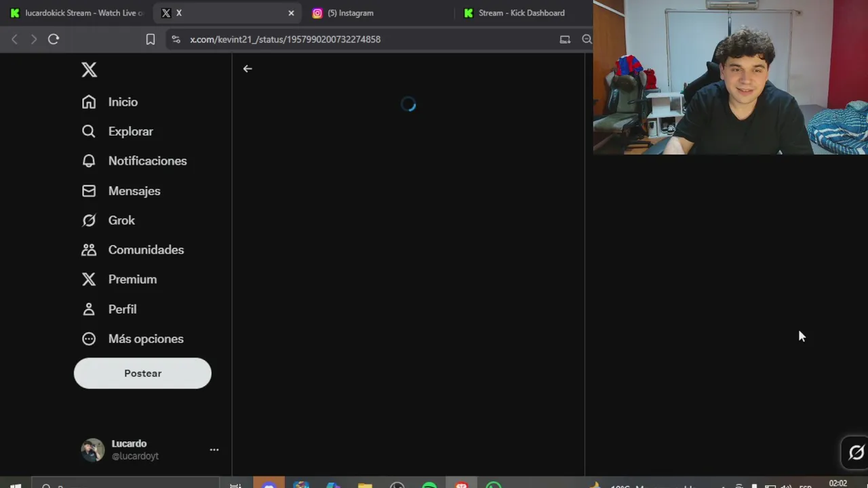Click the taskbar clock 02:02

(838, 483)
